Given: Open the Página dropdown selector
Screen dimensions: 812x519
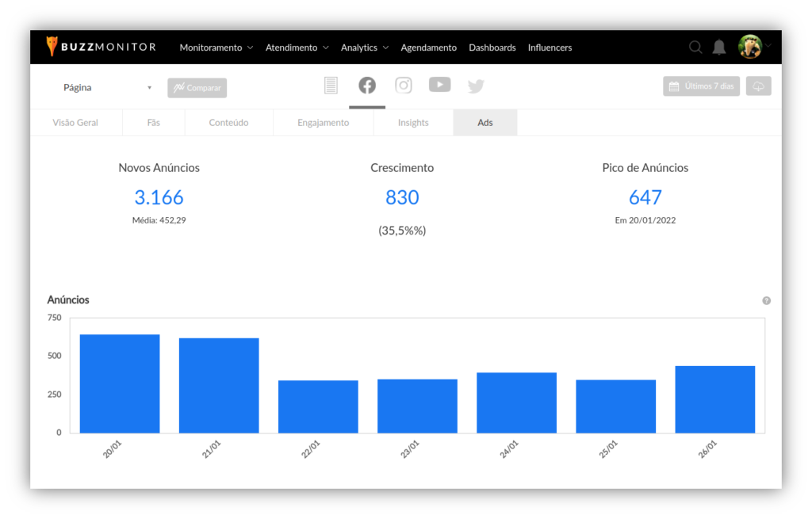Looking at the screenshot, I should tap(107, 88).
